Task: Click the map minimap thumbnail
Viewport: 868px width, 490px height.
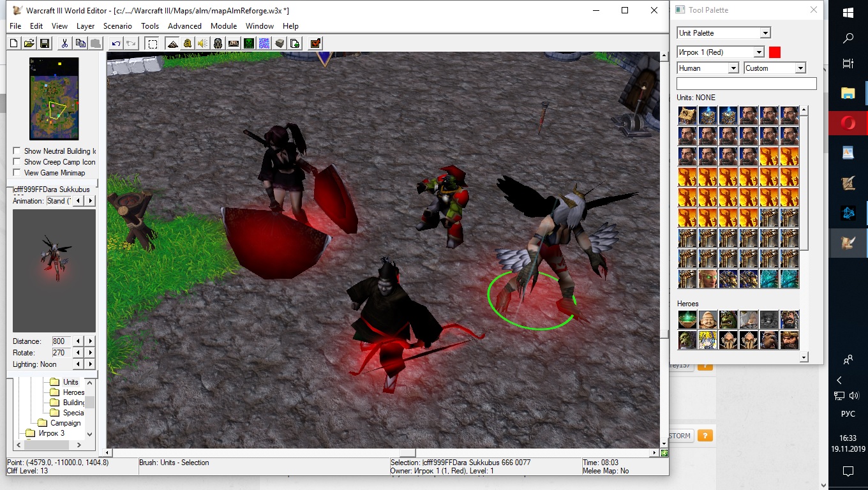Action: (54, 98)
